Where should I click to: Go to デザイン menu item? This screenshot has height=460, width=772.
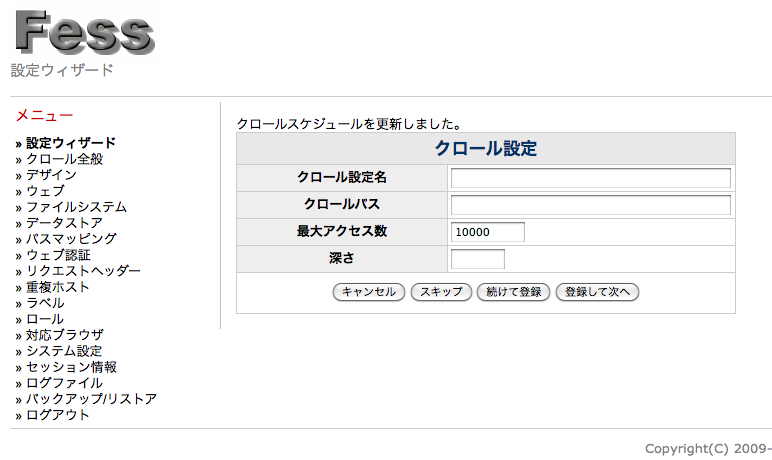(51, 175)
